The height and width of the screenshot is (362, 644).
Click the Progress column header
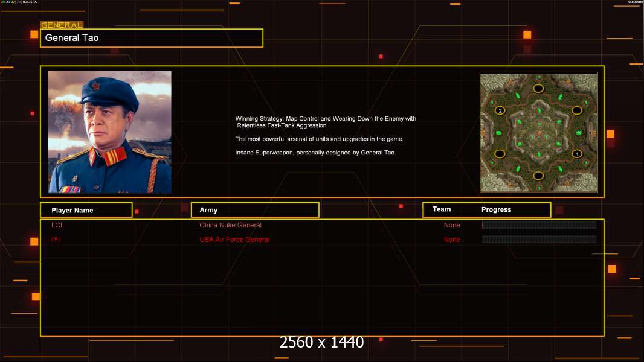[x=496, y=209]
